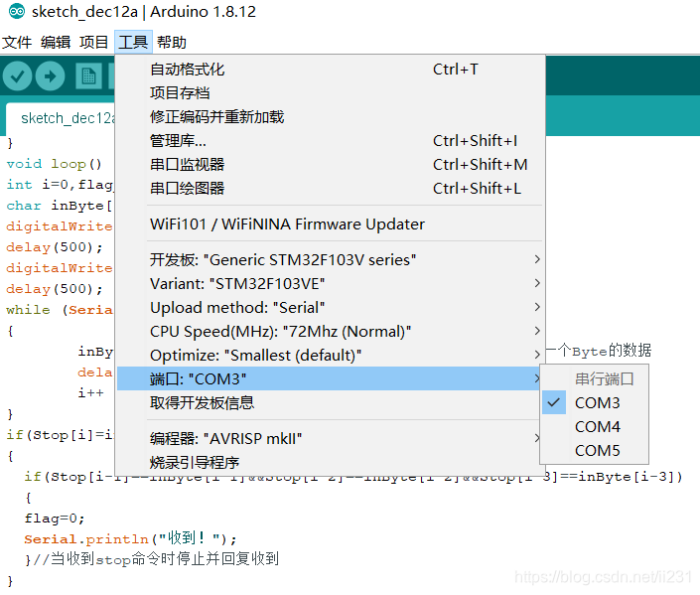Select 取得开发板信息 menu entry
The image size is (700, 595).
click(x=330, y=403)
